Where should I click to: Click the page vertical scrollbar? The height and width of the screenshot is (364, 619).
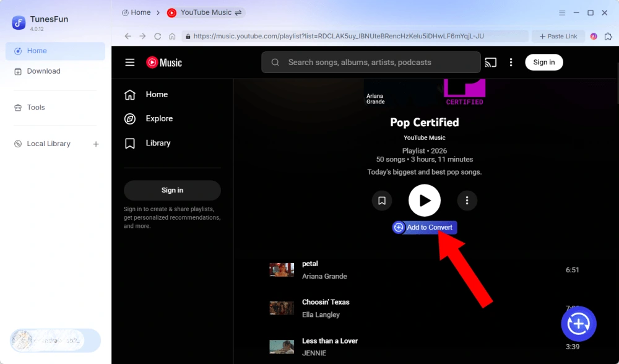point(617,83)
